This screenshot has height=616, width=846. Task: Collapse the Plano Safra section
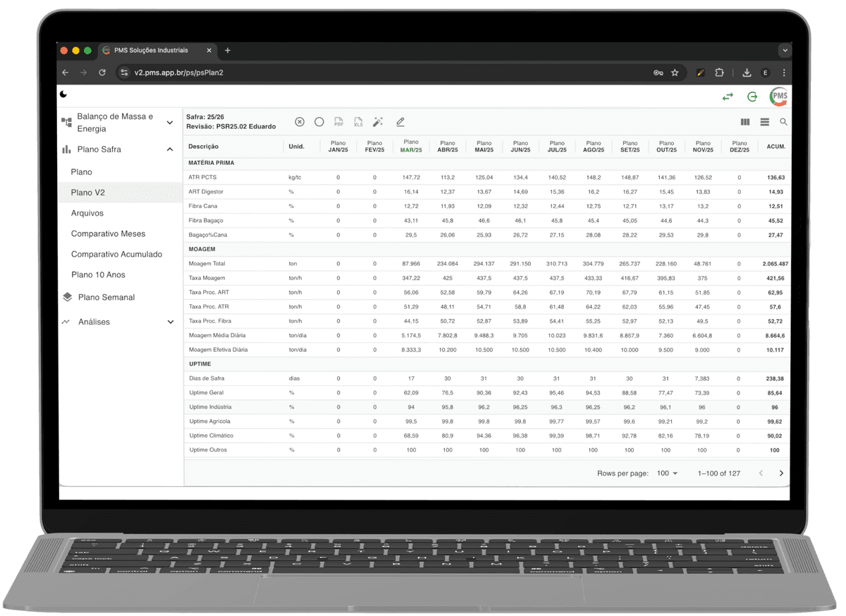coord(169,149)
